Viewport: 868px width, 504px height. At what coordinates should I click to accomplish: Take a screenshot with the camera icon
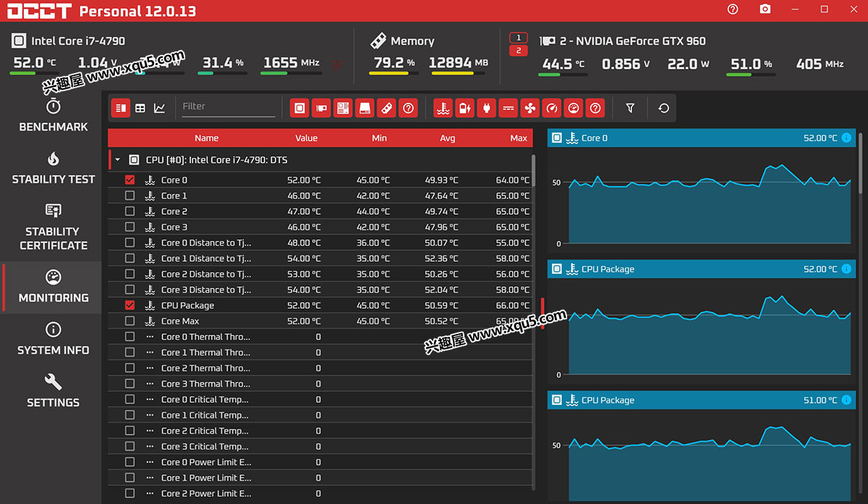click(x=765, y=9)
